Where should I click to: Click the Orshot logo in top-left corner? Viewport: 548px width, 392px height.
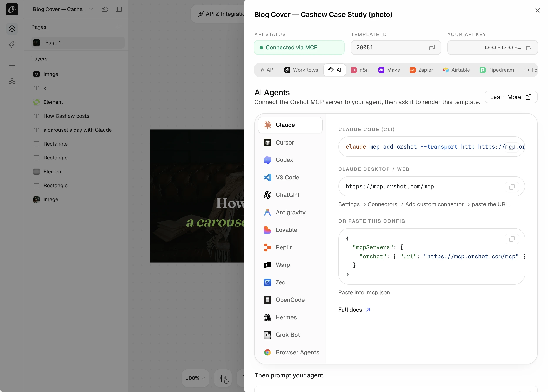coord(12,9)
